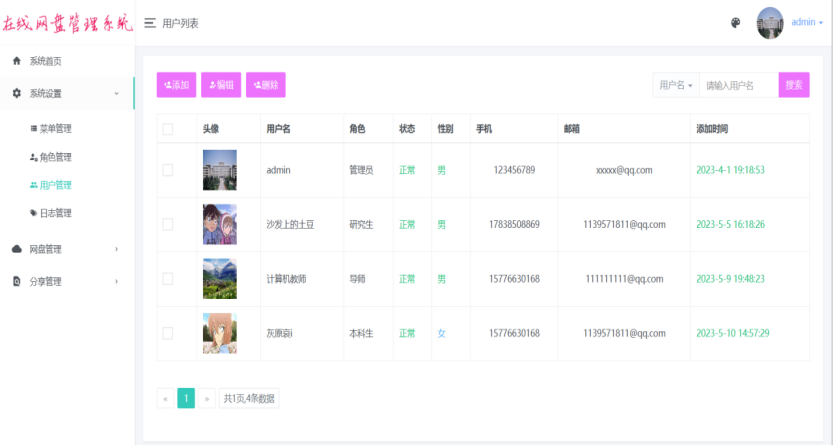Open the admin account dropdown
Image resolution: width=833 pixels, height=445 pixels.
click(x=807, y=22)
